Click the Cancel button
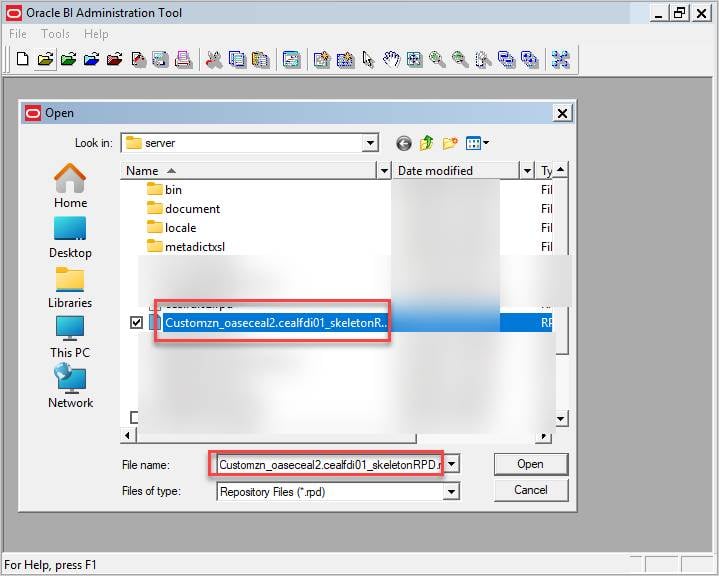Image resolution: width=719 pixels, height=576 pixels. tap(531, 490)
